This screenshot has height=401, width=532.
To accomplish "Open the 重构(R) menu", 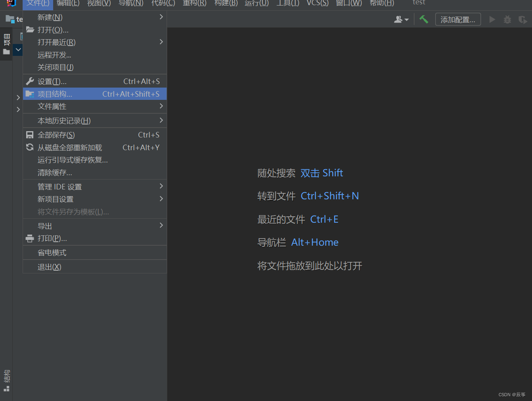I will tap(194, 3).
